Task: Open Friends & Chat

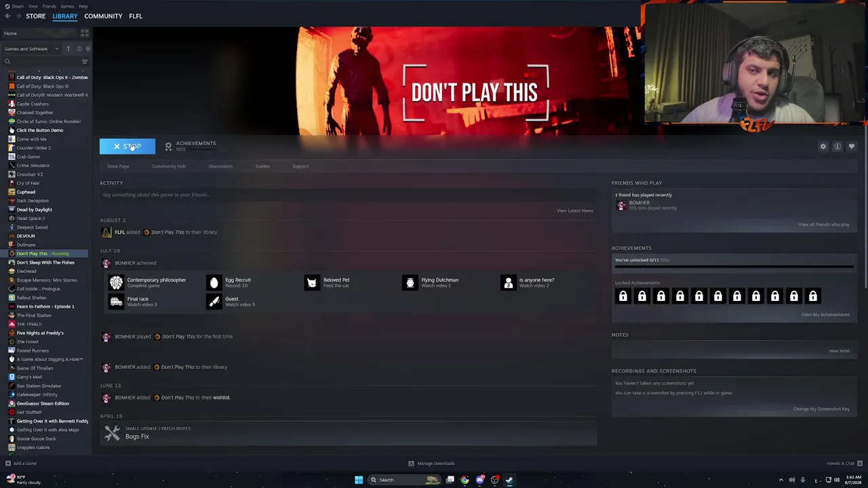Action: click(x=844, y=464)
